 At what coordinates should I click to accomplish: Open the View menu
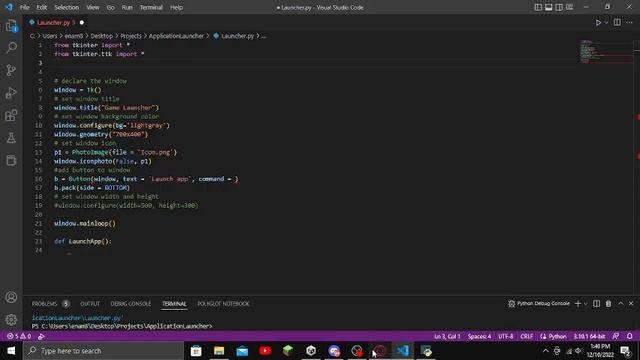[93, 7]
